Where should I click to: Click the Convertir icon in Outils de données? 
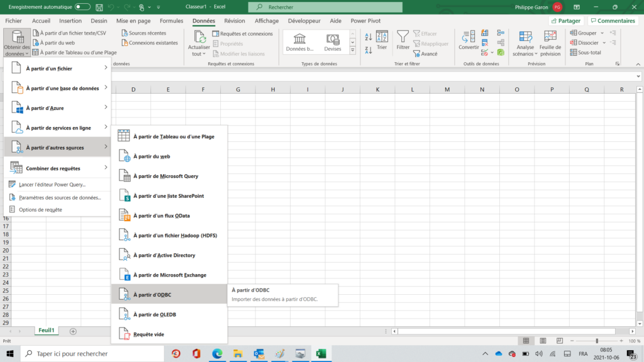pyautogui.click(x=469, y=37)
